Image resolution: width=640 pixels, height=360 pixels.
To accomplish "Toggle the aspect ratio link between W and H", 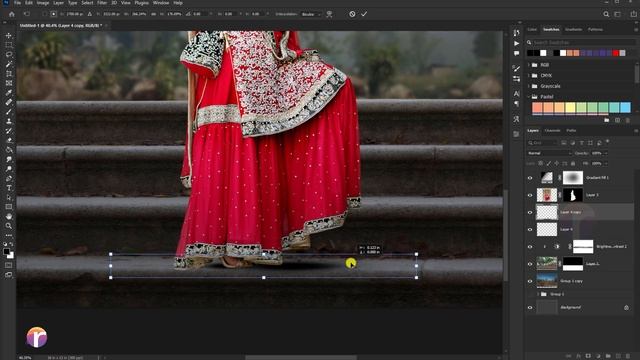I will (x=153, y=14).
